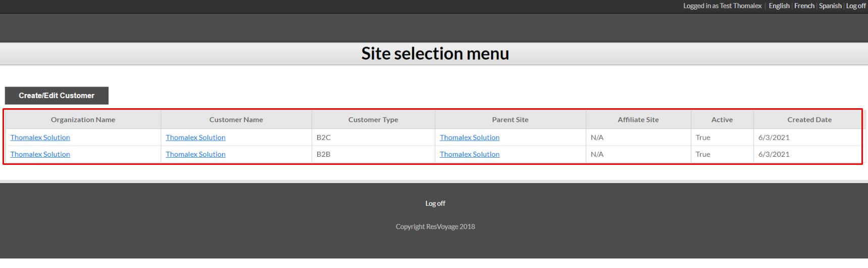Click the Site selection menu heading
The width and height of the screenshot is (868, 268).
[x=435, y=54]
